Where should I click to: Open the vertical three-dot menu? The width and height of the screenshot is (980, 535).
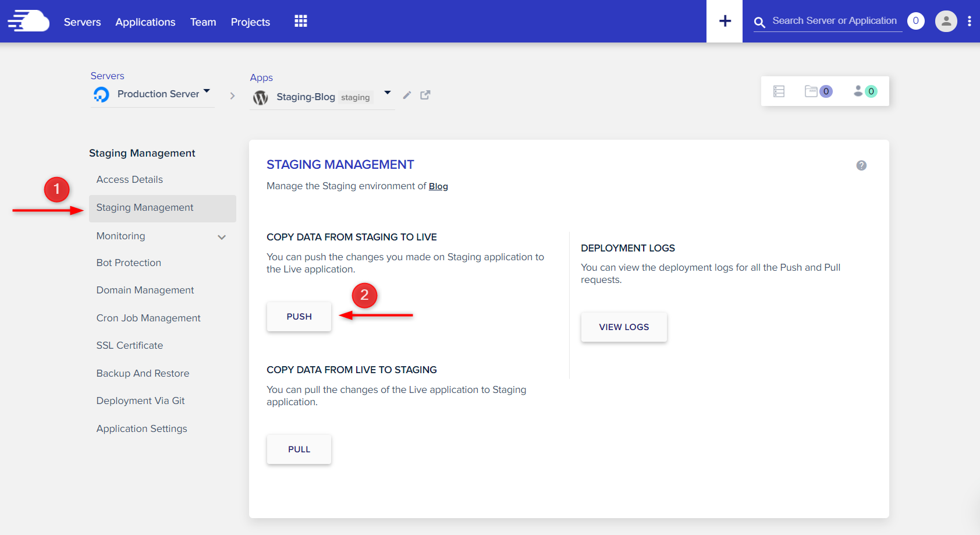tap(969, 22)
